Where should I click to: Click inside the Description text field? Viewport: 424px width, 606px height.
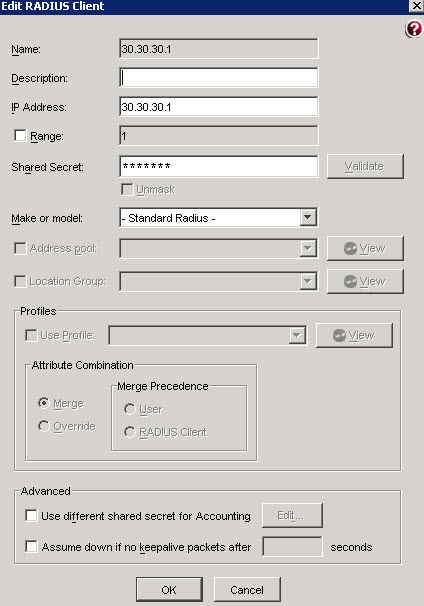[x=219, y=77]
